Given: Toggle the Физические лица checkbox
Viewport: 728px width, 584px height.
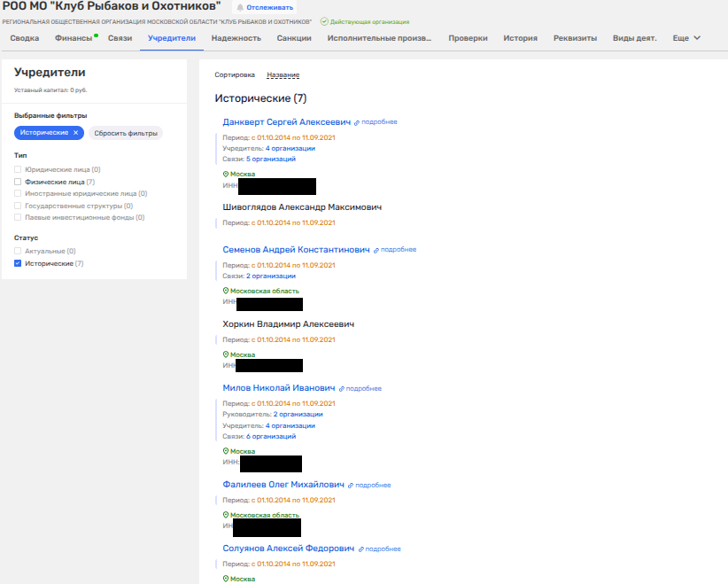Looking at the screenshot, I should [x=18, y=182].
